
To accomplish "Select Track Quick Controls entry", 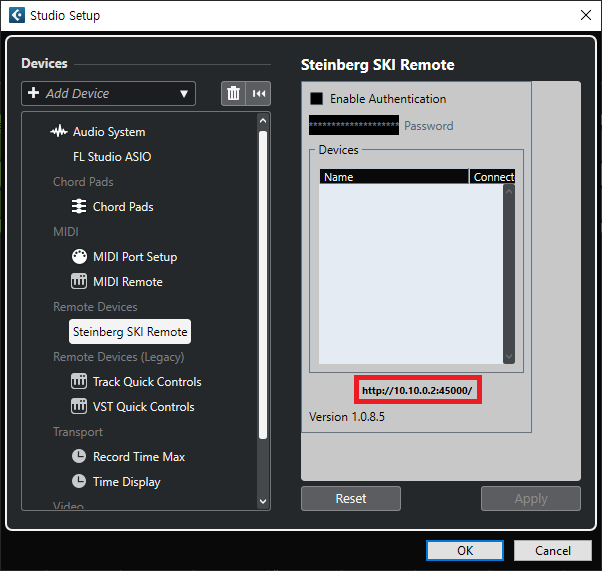I will (147, 382).
